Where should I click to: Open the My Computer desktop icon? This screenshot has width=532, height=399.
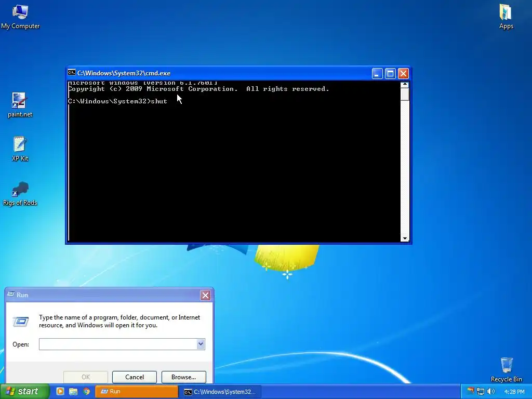tap(20, 17)
